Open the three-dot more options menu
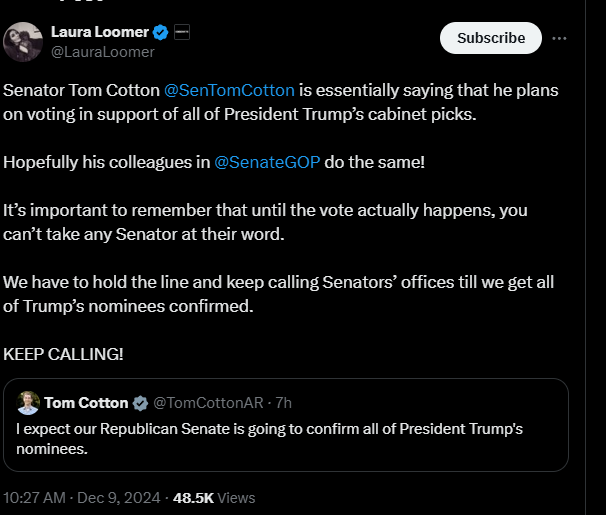Image resolution: width=606 pixels, height=515 pixels. (560, 38)
